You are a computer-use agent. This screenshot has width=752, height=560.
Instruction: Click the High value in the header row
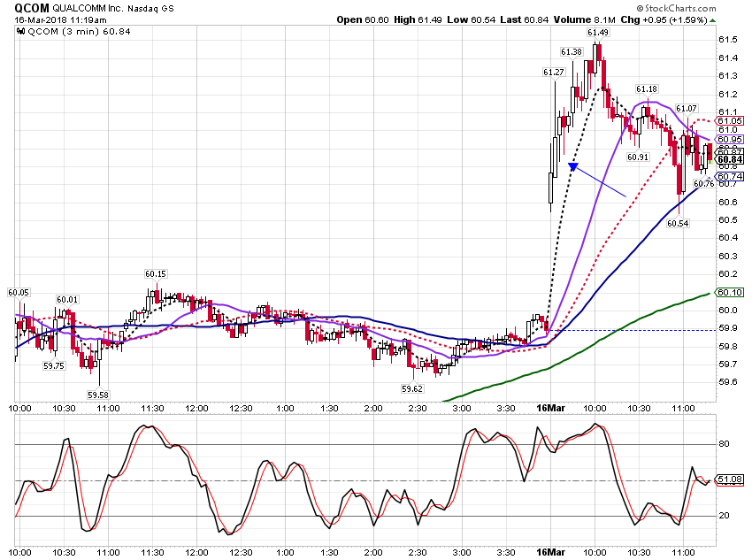click(418, 19)
